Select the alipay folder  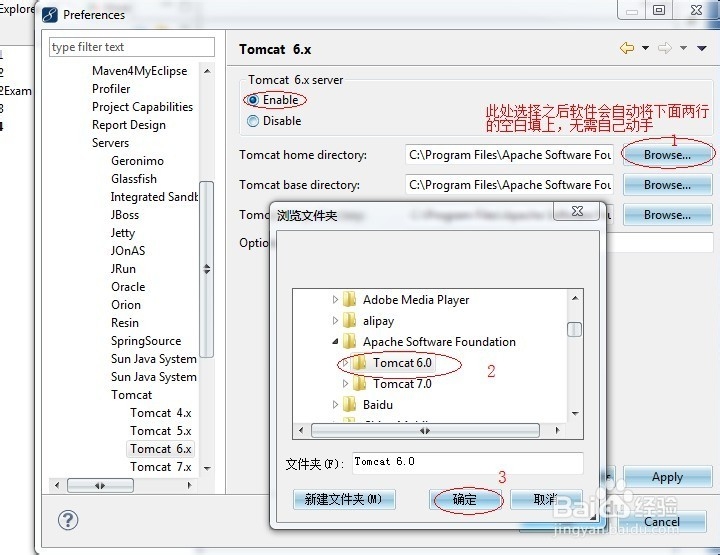point(378,321)
